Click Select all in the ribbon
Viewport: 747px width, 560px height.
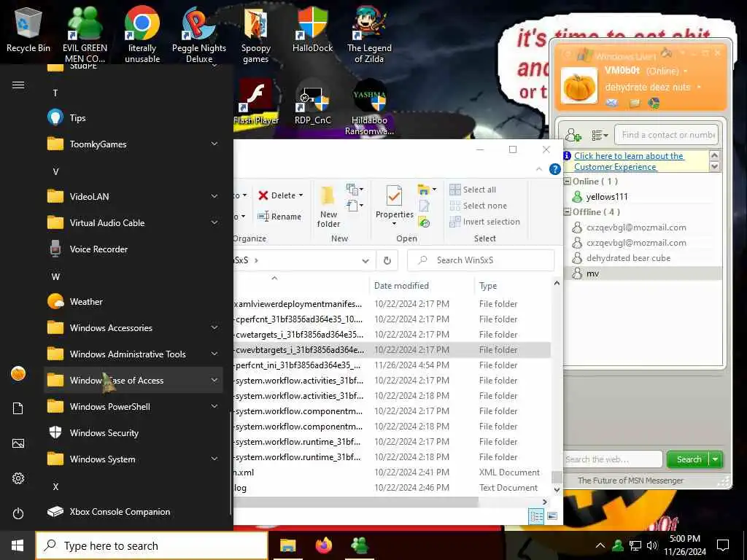(473, 190)
